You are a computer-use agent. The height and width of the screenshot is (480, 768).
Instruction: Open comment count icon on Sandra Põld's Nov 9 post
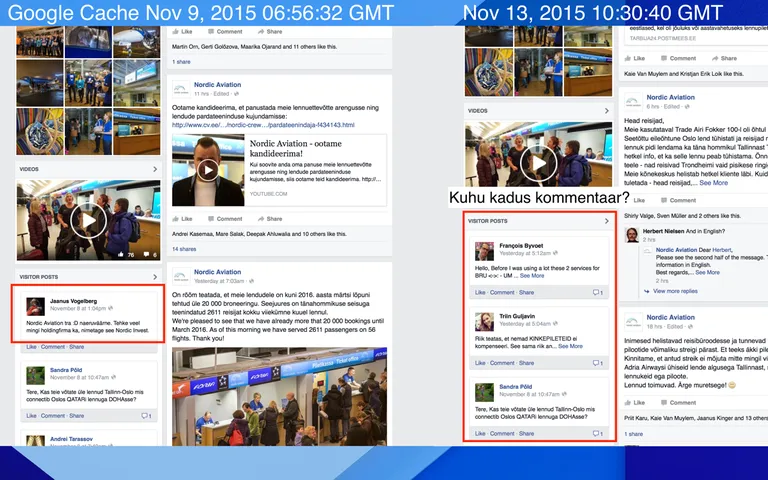pyautogui.click(x=146, y=416)
